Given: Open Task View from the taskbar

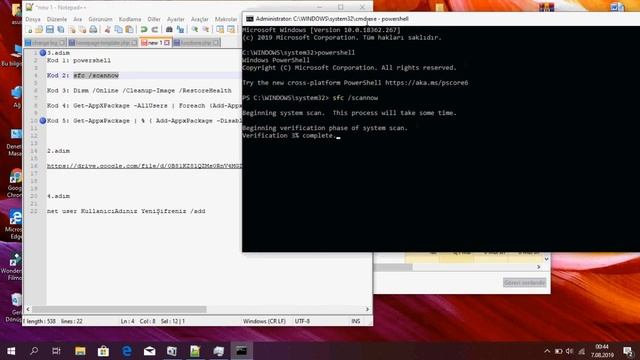Looking at the screenshot, I should coord(57,351).
